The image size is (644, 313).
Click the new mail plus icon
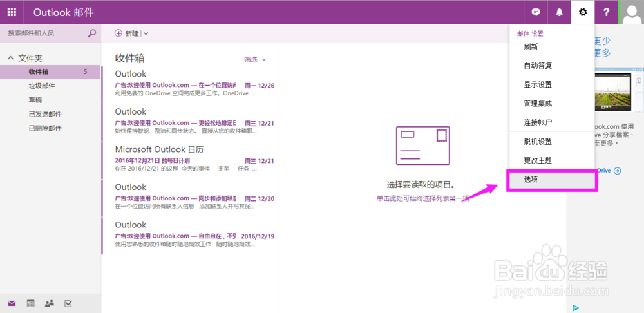[x=118, y=33]
